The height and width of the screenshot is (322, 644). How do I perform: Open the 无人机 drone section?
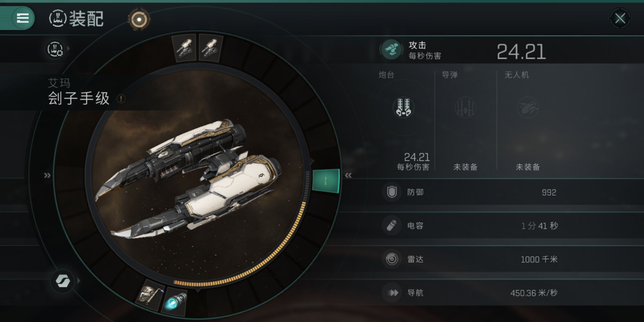[x=528, y=121]
